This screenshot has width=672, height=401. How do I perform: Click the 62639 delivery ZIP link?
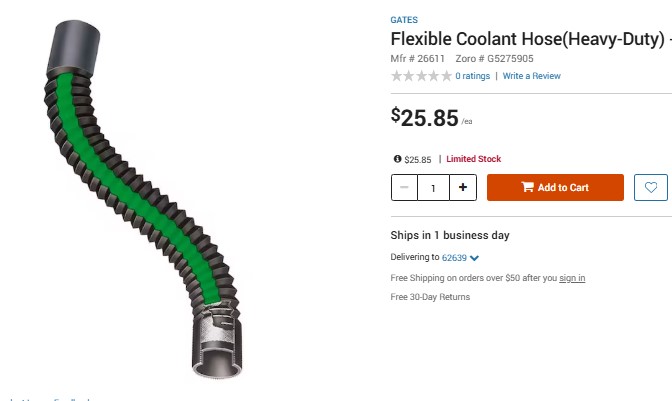[455, 258]
